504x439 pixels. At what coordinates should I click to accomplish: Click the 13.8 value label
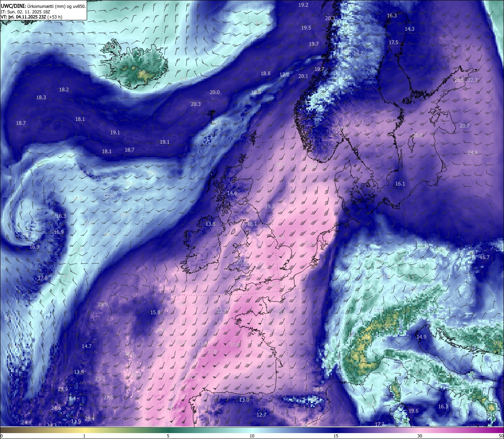(x=210, y=224)
